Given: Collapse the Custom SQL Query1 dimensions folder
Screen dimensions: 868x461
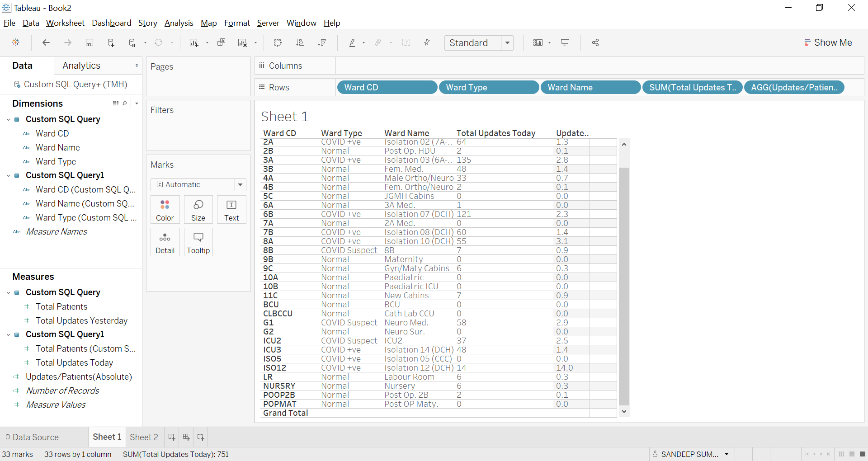Looking at the screenshot, I should pos(8,175).
